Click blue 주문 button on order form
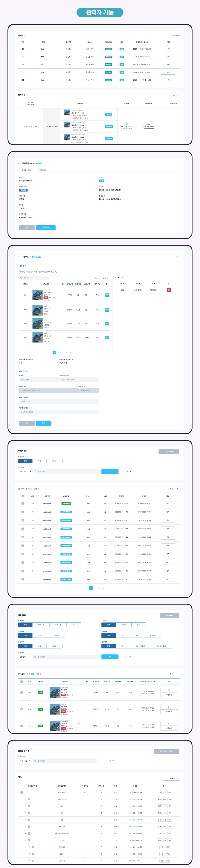 coord(43,423)
